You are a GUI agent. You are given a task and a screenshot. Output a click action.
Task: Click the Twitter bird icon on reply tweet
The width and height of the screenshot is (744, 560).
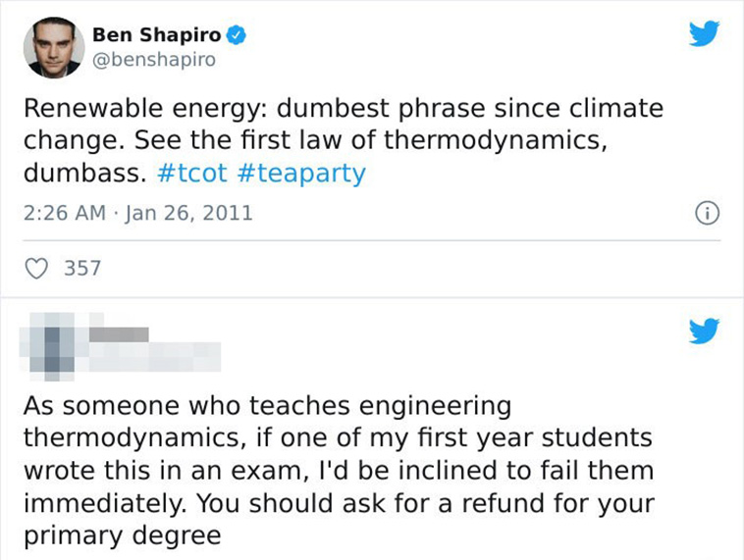pyautogui.click(x=704, y=331)
